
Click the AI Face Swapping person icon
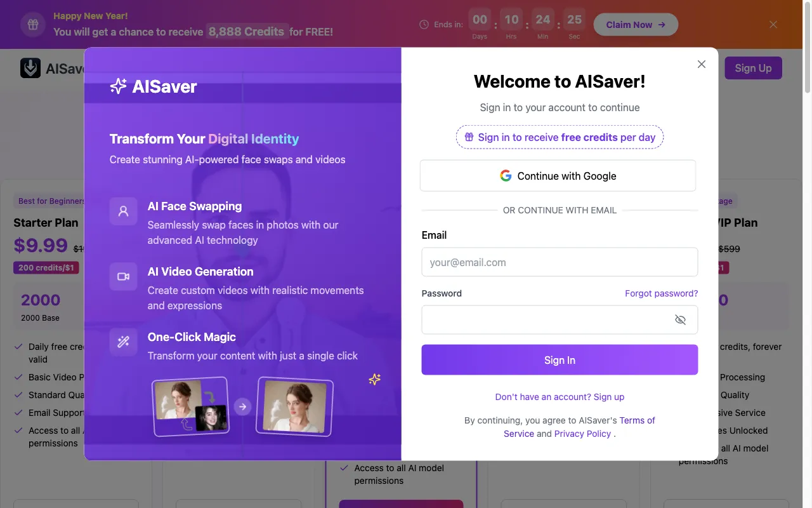click(x=123, y=211)
